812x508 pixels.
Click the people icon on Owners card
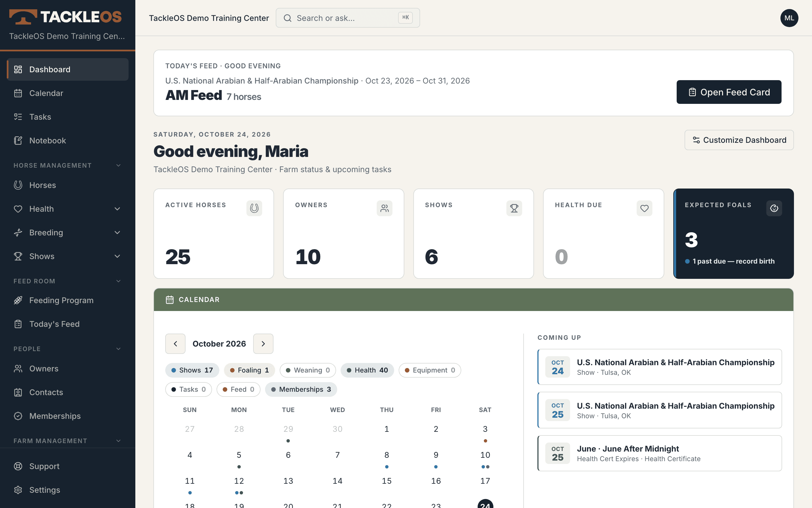384,208
